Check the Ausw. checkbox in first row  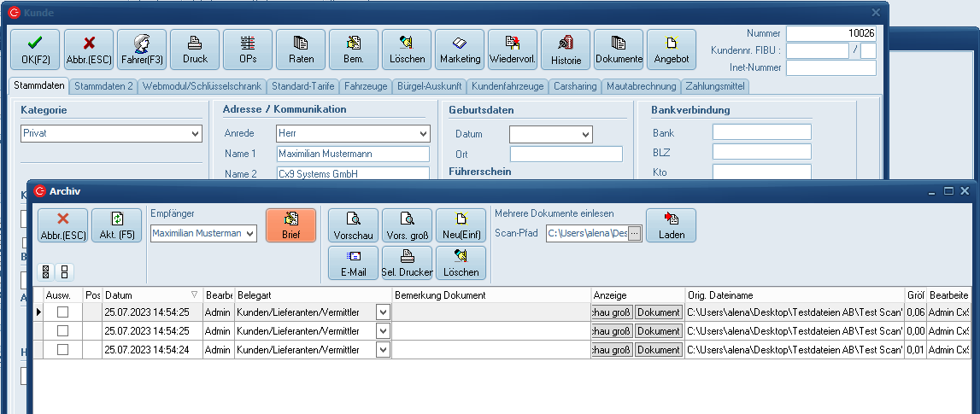coord(62,312)
